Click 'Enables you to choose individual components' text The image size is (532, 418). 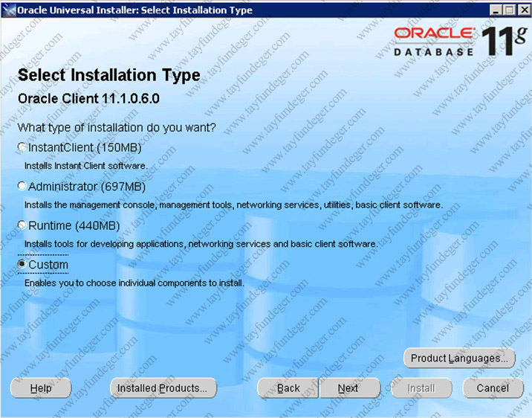coord(134,283)
